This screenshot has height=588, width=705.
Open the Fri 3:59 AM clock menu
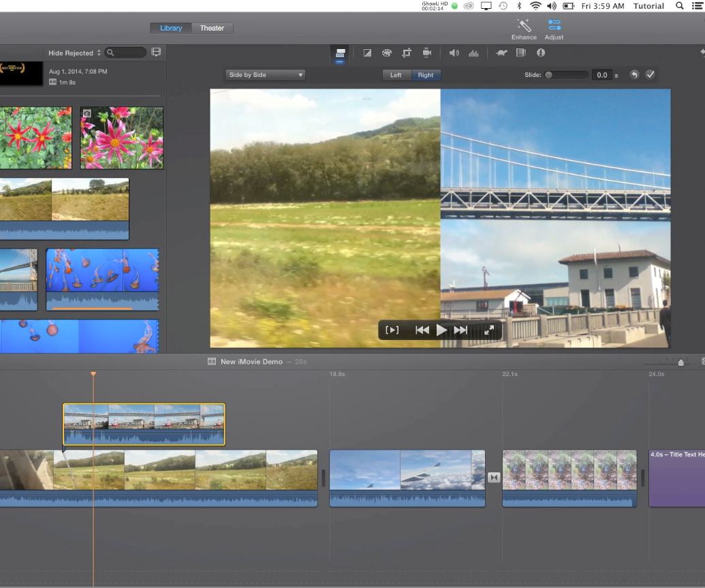603,6
